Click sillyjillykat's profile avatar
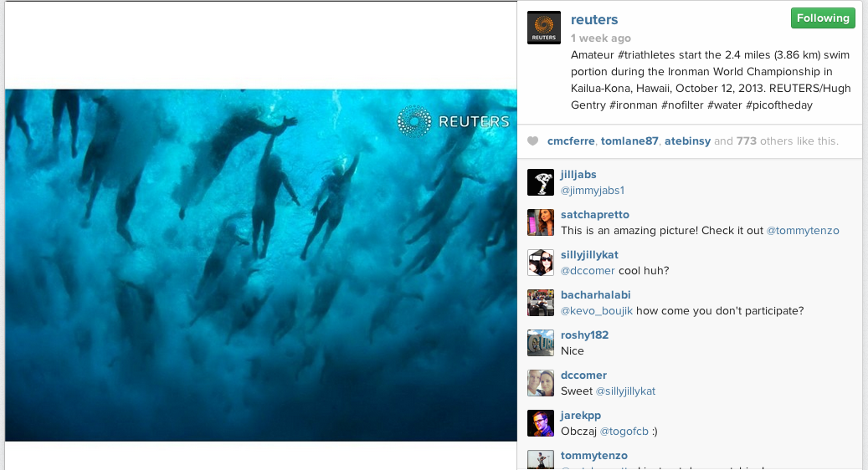Image resolution: width=868 pixels, height=470 pixels. click(x=541, y=263)
